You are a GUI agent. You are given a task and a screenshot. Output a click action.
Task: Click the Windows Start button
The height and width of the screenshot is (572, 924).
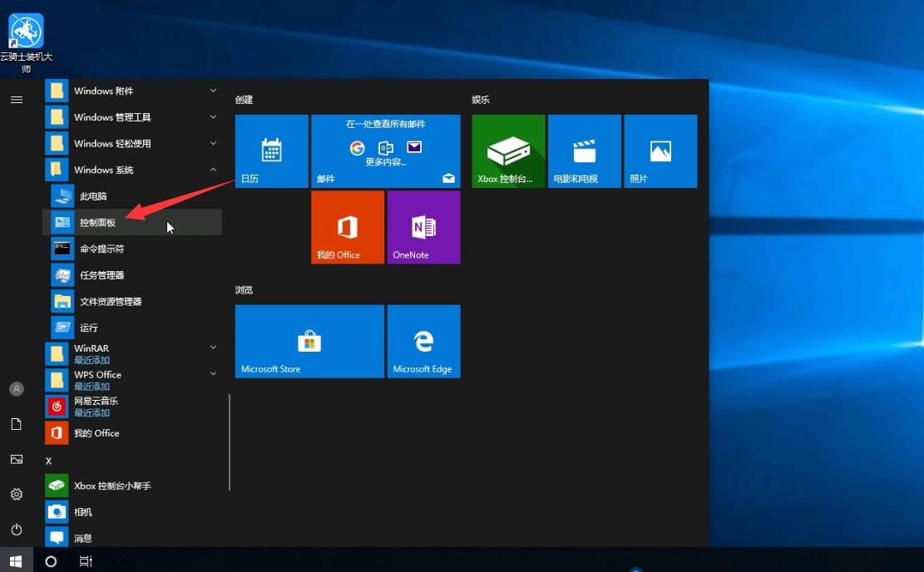pos(16,561)
